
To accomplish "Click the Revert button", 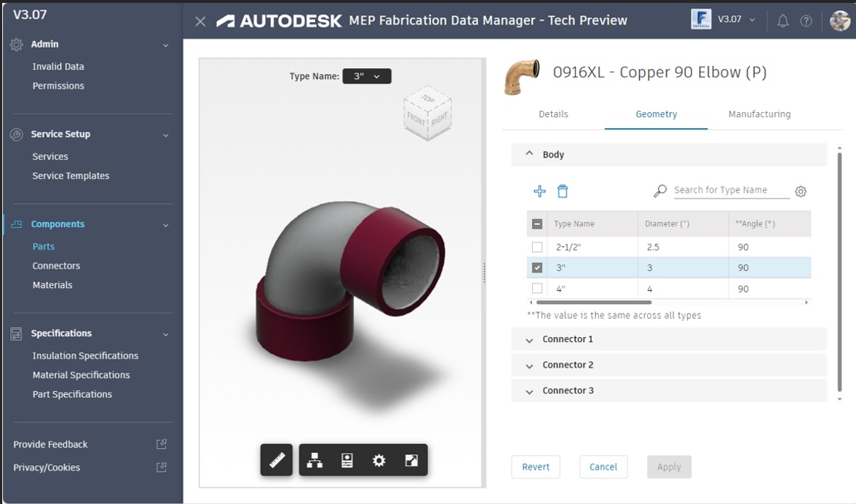I will (x=536, y=467).
